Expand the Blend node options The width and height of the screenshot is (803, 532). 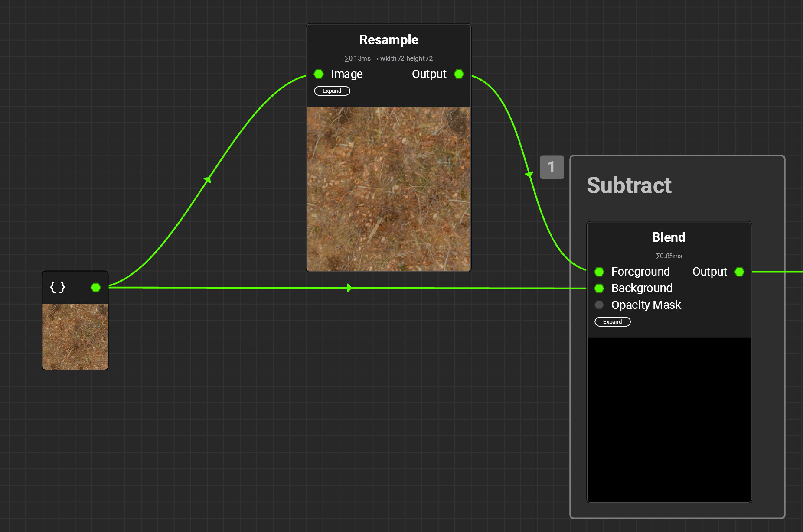(612, 321)
